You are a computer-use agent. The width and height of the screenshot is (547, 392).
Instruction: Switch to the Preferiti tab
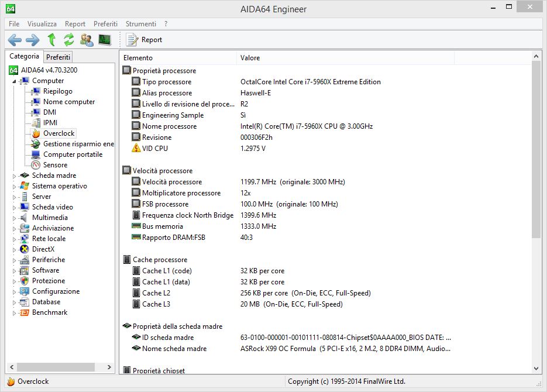pyautogui.click(x=58, y=57)
